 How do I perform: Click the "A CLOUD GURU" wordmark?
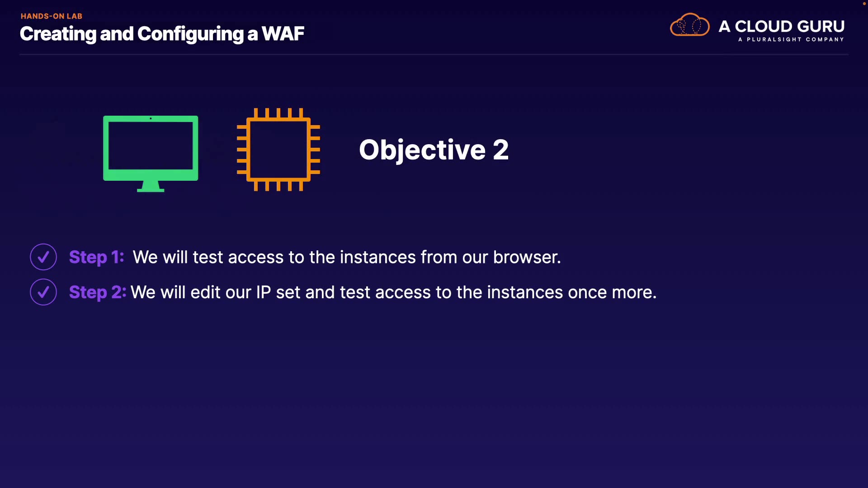(x=781, y=26)
